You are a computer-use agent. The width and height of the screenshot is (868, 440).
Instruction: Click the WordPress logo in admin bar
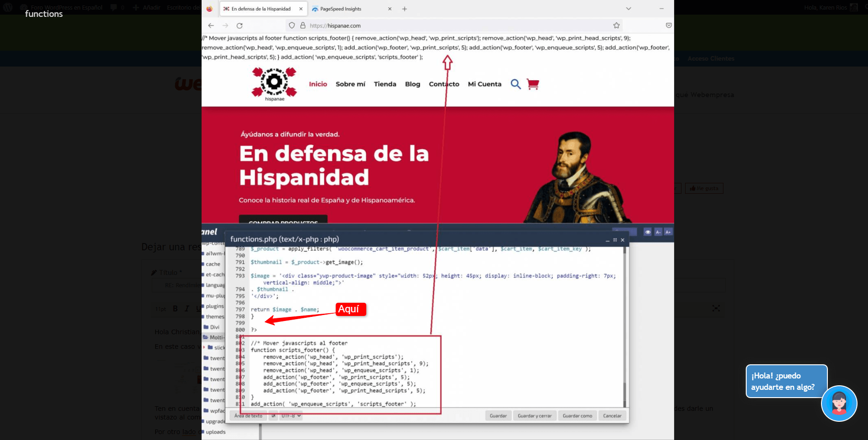(8, 7)
